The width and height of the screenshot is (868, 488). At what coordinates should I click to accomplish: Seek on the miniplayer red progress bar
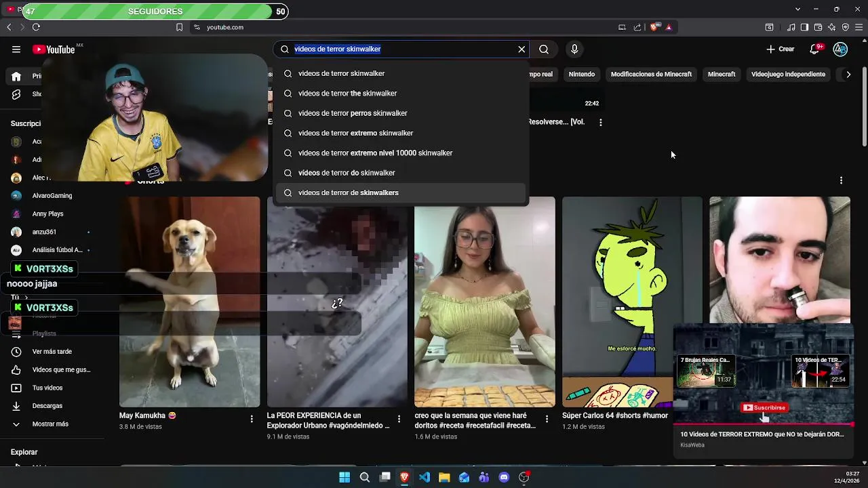[764, 424]
